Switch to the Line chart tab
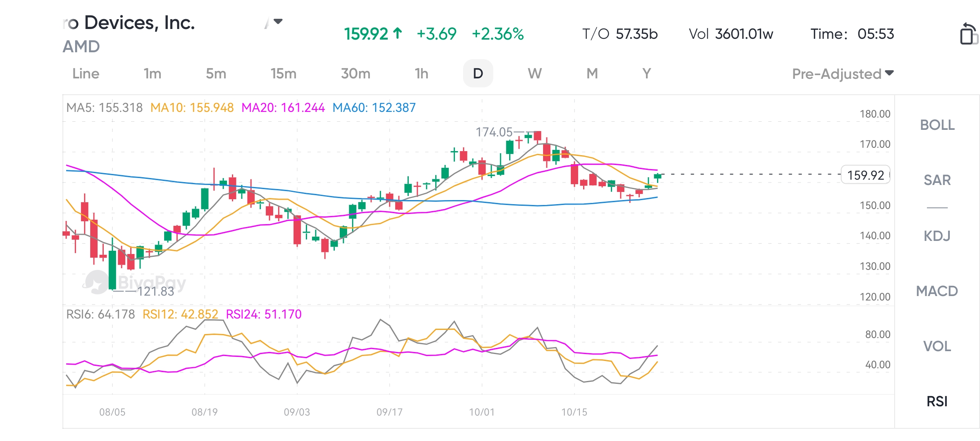This screenshot has height=441, width=980. click(86, 74)
